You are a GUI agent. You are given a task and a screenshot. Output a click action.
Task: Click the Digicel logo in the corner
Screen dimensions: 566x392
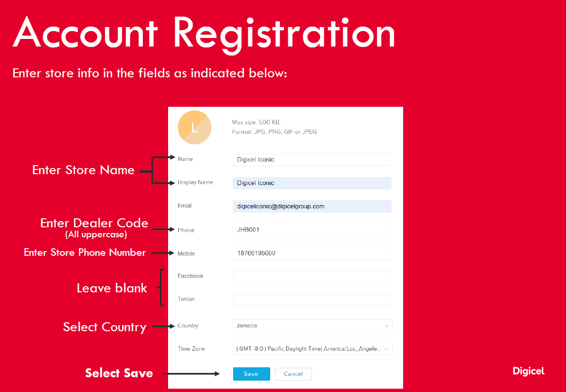(528, 371)
